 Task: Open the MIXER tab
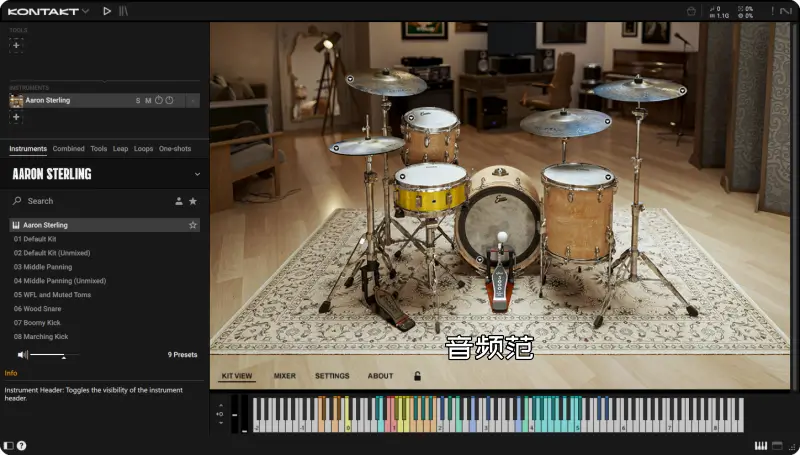click(x=285, y=376)
